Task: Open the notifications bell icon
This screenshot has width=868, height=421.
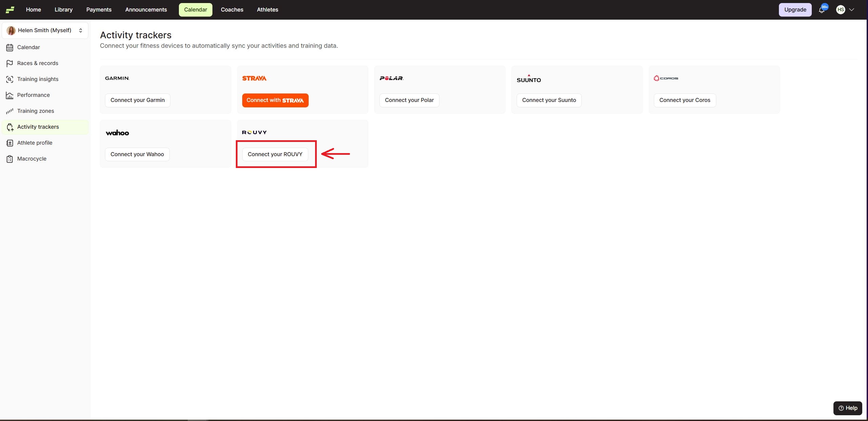Action: click(821, 10)
